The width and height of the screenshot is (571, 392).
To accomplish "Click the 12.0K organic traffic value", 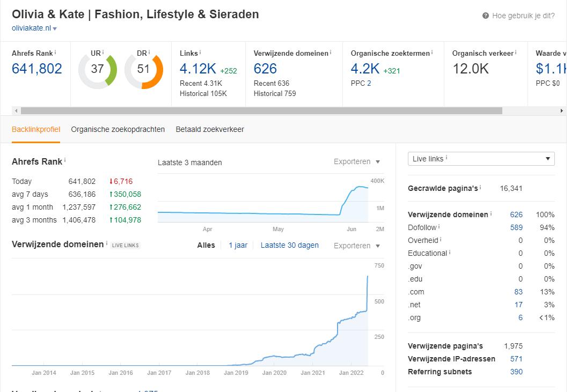I will pyautogui.click(x=471, y=69).
